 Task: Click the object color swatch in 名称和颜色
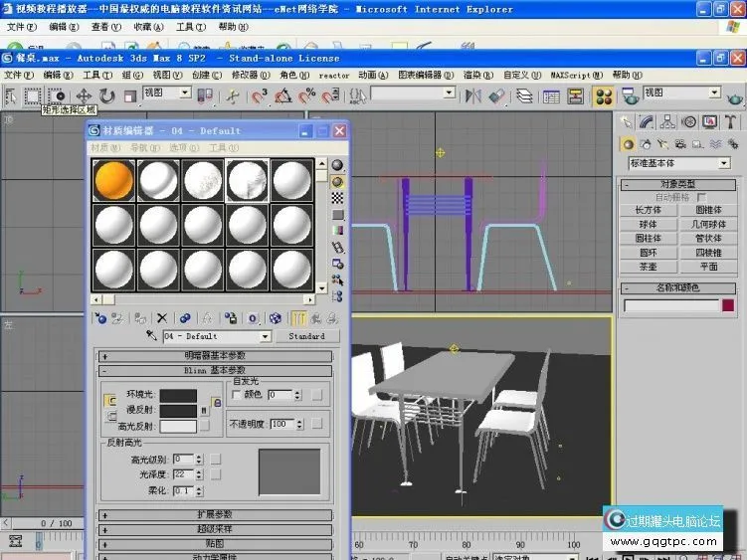[x=729, y=306]
